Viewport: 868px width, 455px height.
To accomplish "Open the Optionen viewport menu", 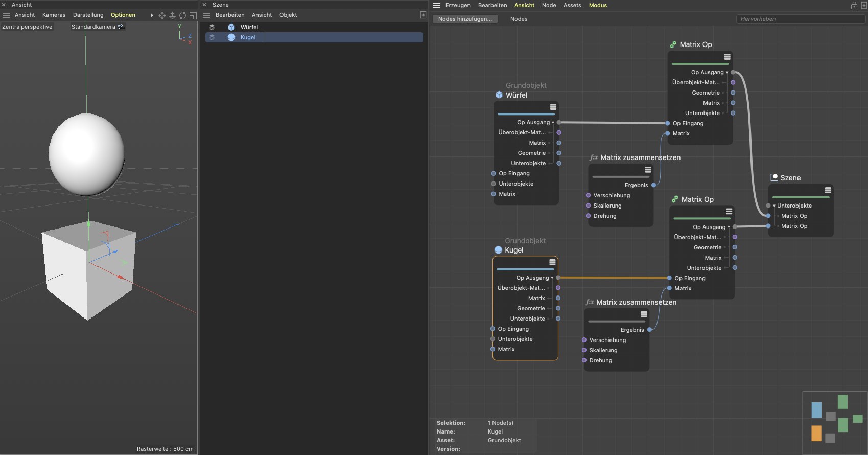I will tap(123, 15).
